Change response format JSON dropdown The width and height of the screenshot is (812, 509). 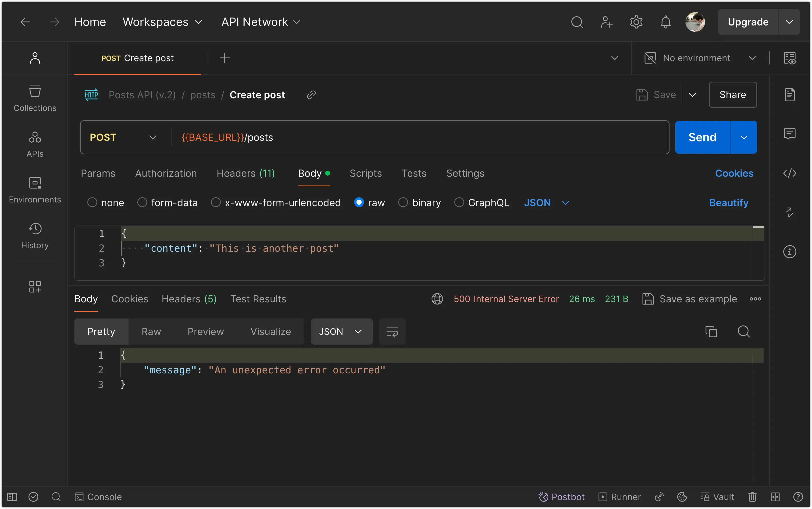tap(342, 332)
